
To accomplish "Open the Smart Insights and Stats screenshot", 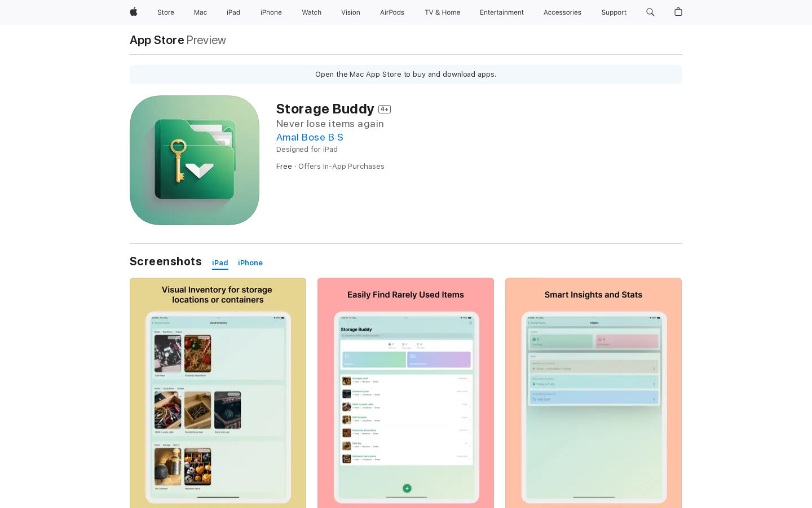I will (593, 393).
